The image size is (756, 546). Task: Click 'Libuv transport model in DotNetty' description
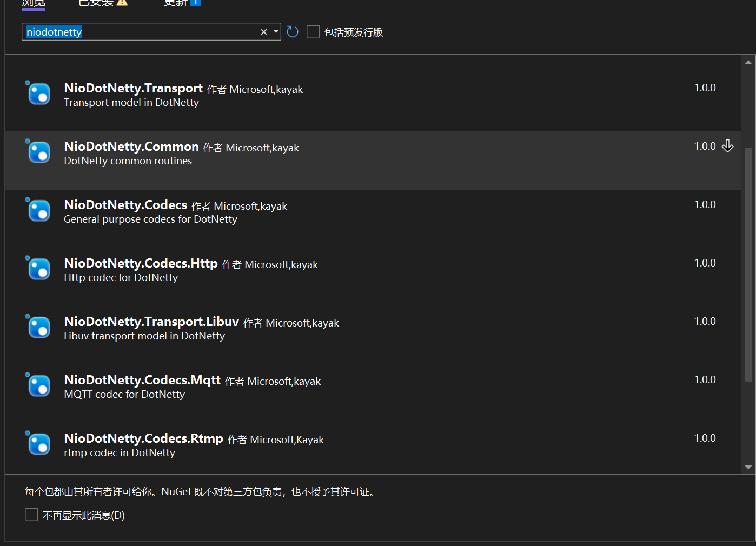tap(144, 336)
